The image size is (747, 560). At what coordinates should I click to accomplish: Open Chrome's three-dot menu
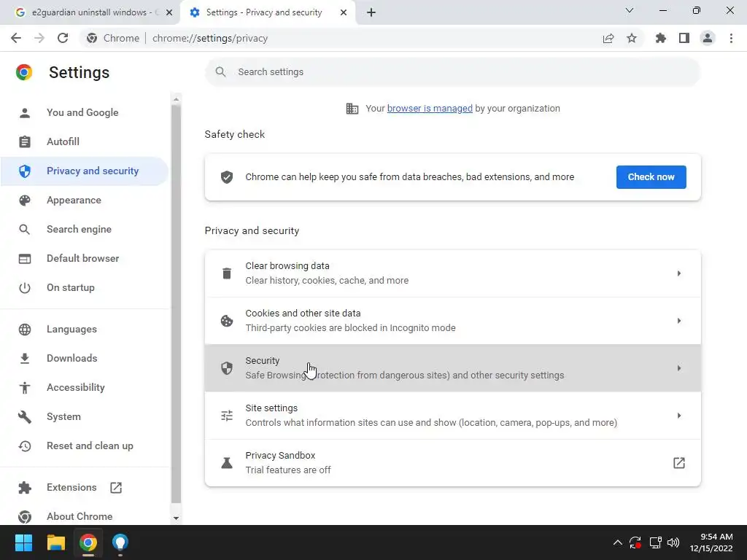[x=731, y=38]
